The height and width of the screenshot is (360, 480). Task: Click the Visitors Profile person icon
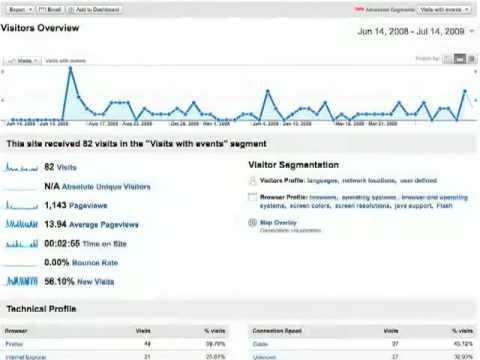(x=252, y=181)
